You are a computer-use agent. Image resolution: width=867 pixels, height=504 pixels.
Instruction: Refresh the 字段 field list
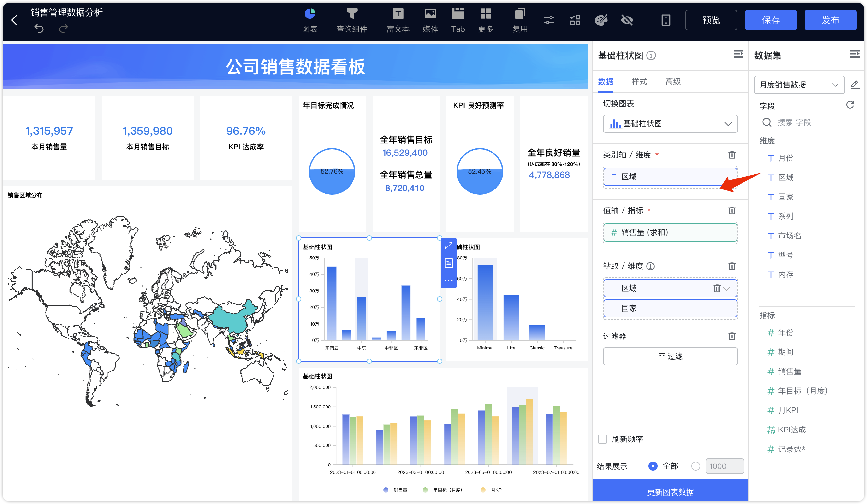click(850, 105)
